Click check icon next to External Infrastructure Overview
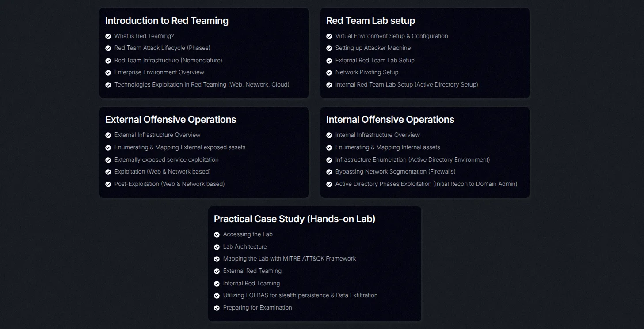The image size is (644, 329). pyautogui.click(x=108, y=135)
